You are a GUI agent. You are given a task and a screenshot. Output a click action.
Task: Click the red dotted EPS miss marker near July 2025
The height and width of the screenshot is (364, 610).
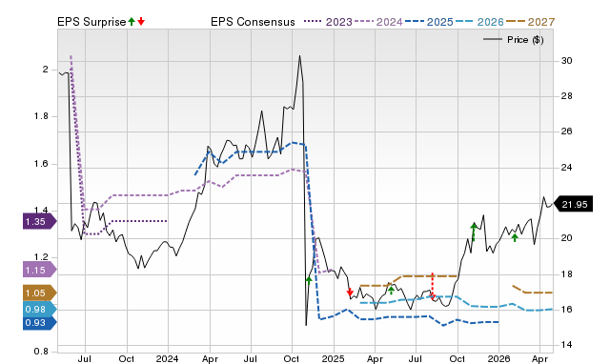[432, 286]
